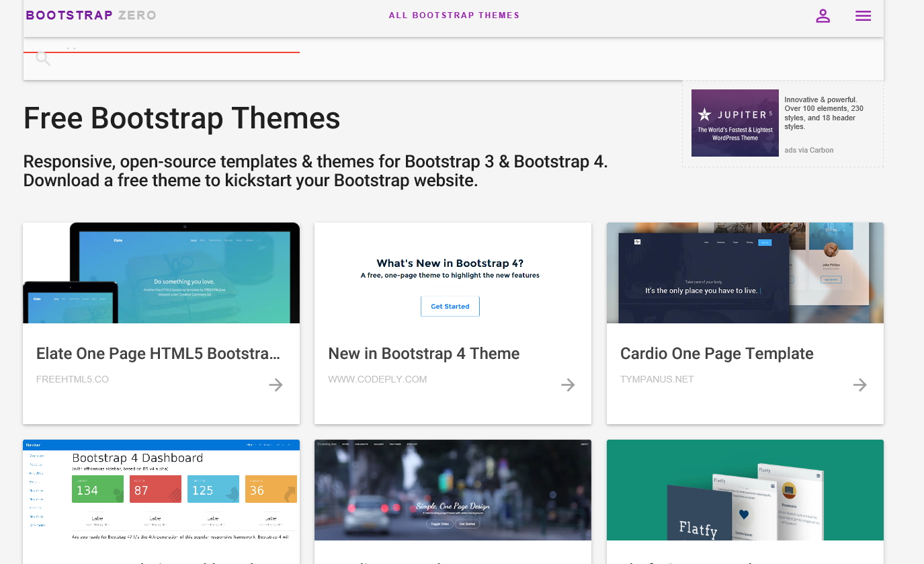Open the Cardio theme preview thumbnail

745,273
